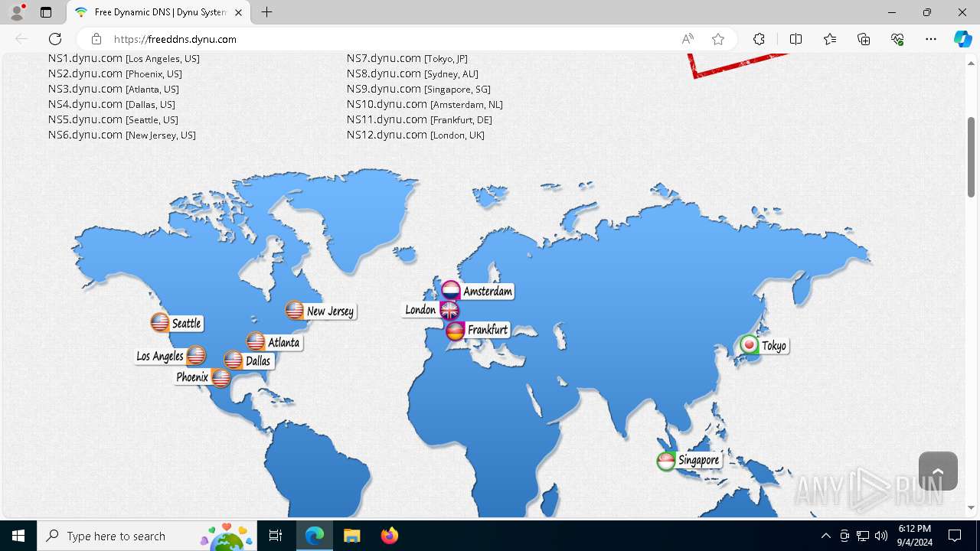
Task: Click the Dallas flag marker
Action: pyautogui.click(x=234, y=360)
